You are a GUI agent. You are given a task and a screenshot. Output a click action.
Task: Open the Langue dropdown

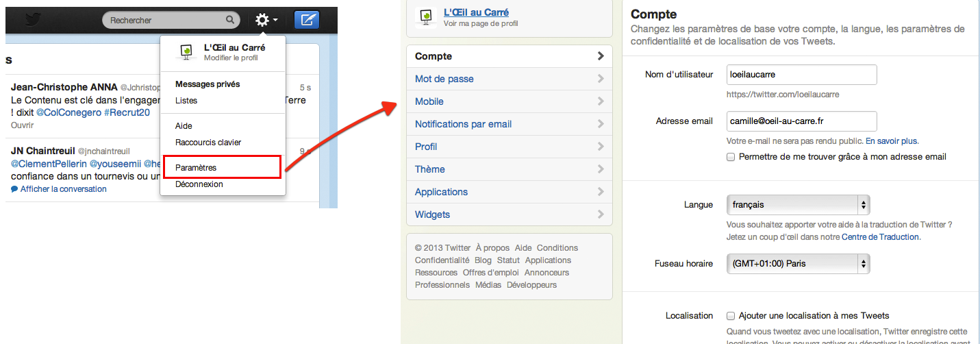[798, 204]
